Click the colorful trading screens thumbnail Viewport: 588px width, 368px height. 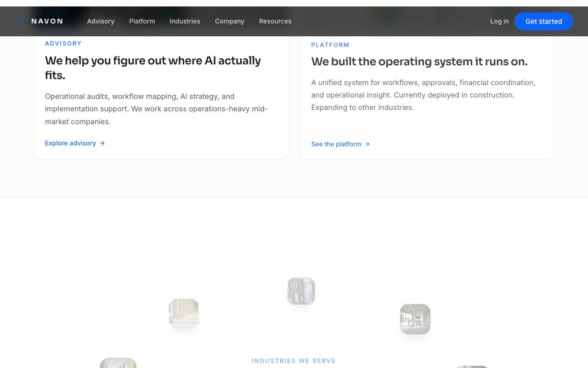(301, 291)
